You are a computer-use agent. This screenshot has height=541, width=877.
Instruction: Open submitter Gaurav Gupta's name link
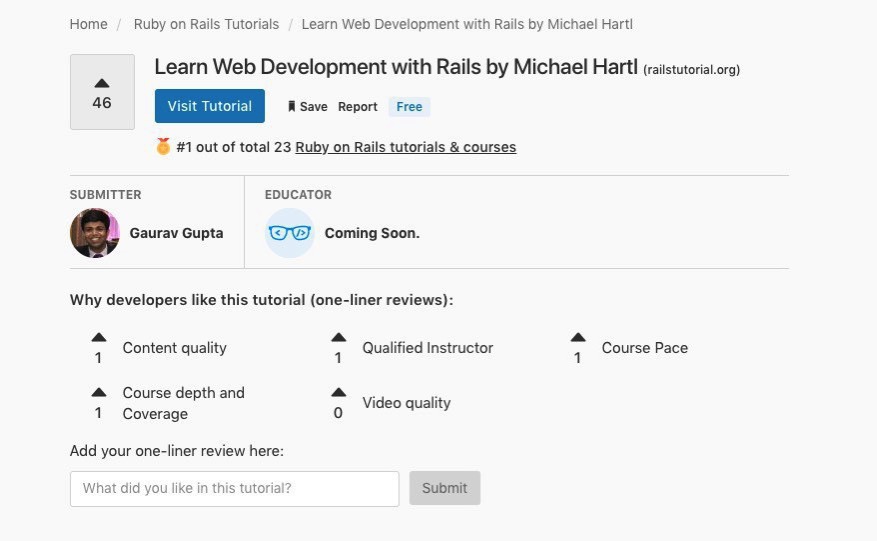(x=176, y=233)
